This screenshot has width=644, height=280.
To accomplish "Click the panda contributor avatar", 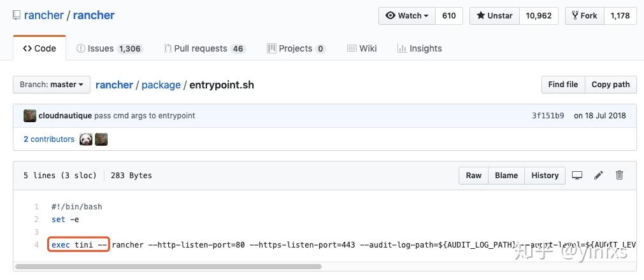I will 86,139.
